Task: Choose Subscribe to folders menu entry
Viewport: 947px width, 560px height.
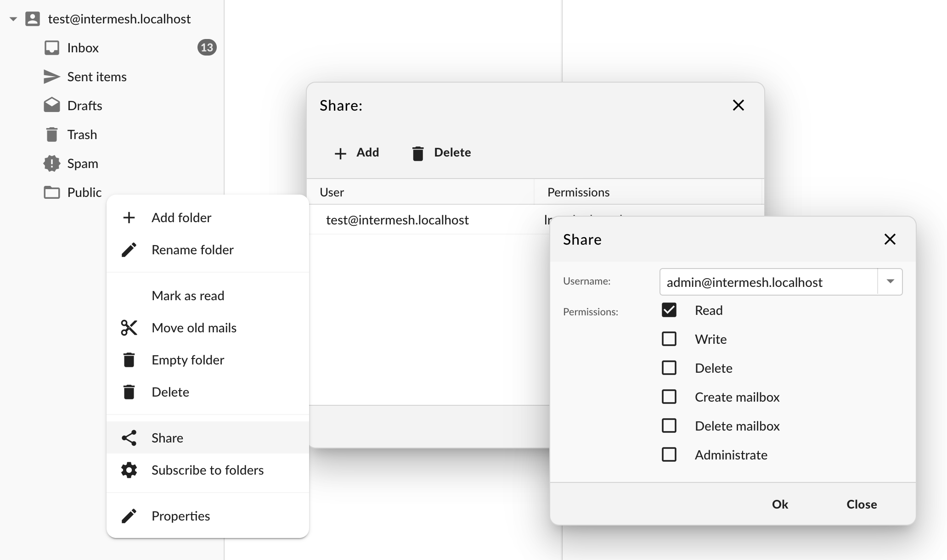Action: pyautogui.click(x=208, y=470)
